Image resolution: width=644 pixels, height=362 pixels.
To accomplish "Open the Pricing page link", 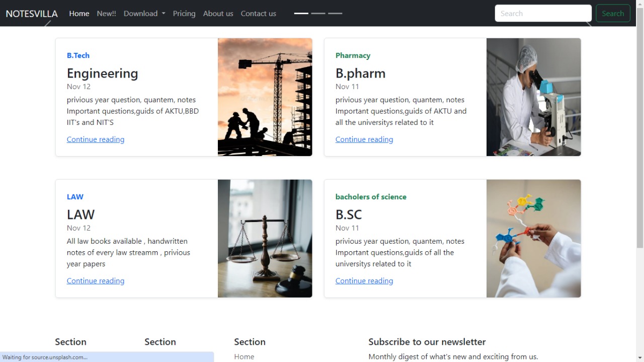I will [x=184, y=14].
